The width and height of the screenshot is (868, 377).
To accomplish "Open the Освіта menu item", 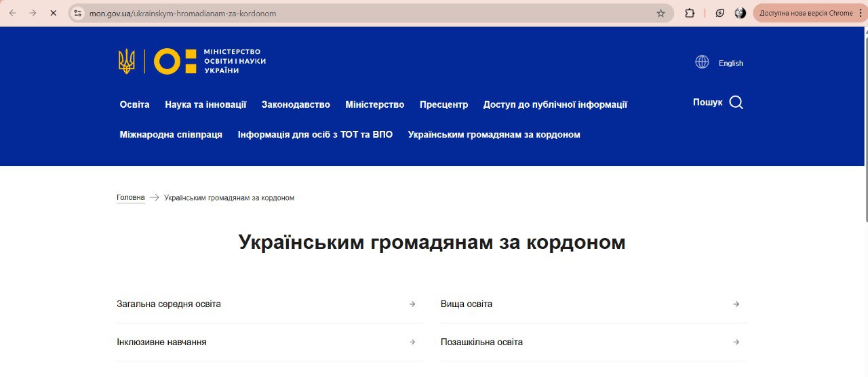I will 134,104.
